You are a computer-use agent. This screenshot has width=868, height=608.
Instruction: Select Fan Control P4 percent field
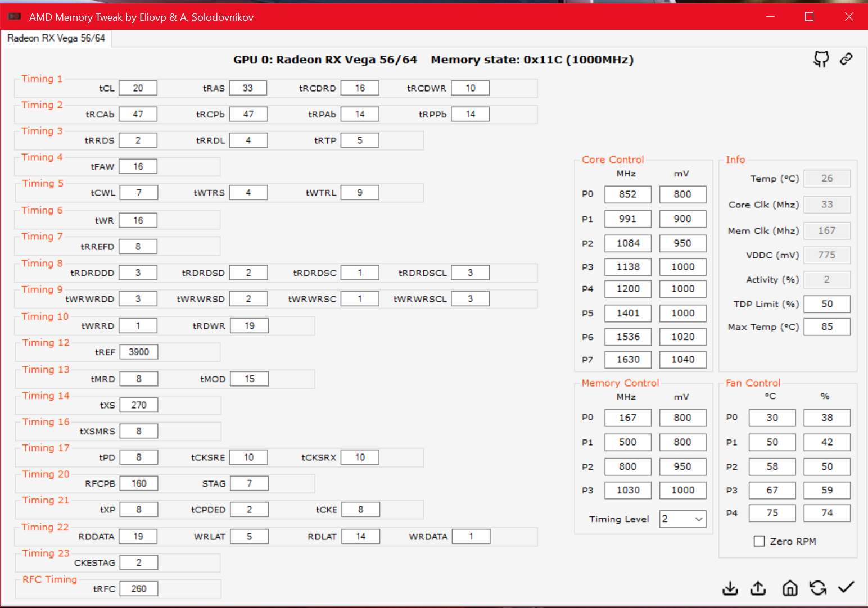pyautogui.click(x=827, y=513)
